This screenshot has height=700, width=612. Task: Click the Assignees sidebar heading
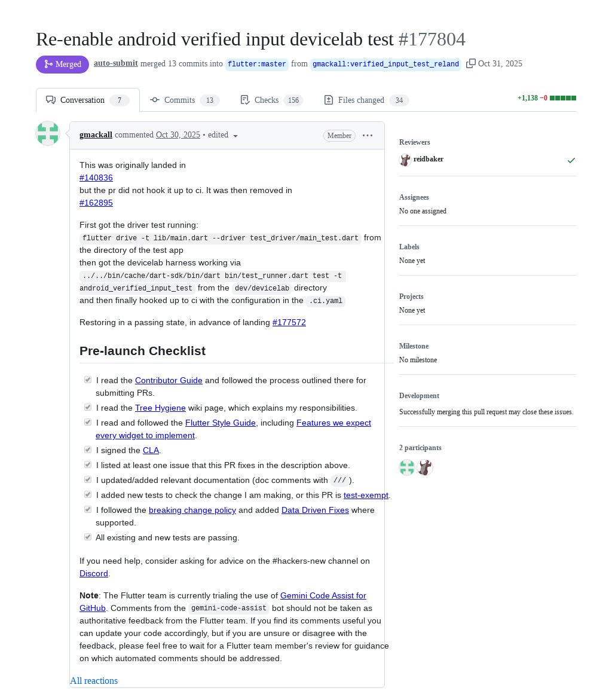pos(414,197)
